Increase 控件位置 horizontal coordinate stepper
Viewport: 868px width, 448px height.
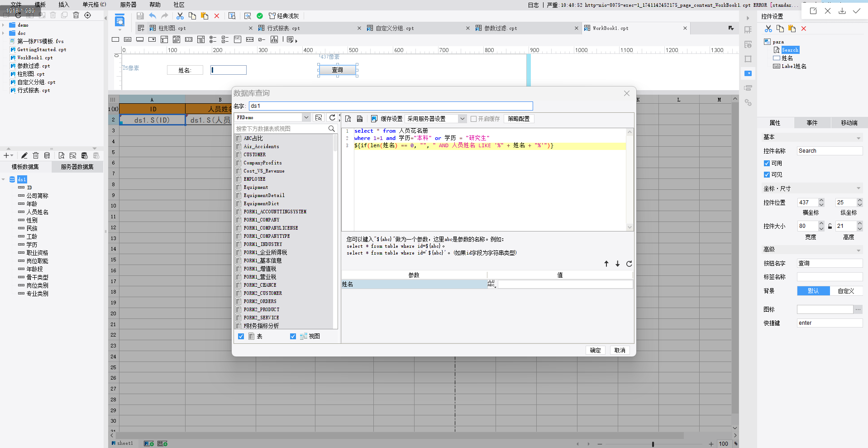[x=821, y=200]
